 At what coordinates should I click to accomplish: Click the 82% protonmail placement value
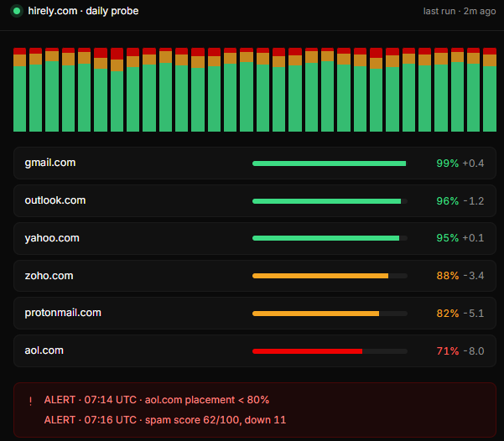pyautogui.click(x=448, y=313)
